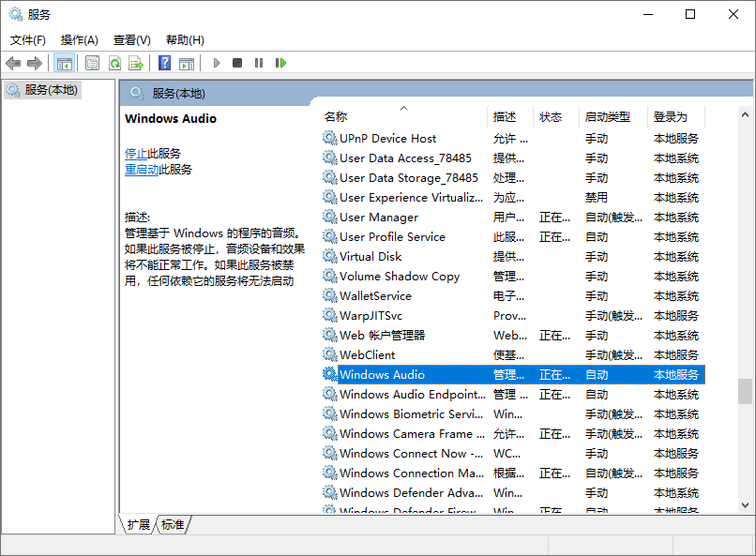756x556 pixels.
Task: Open the 操作(A) menu
Action: click(x=80, y=40)
